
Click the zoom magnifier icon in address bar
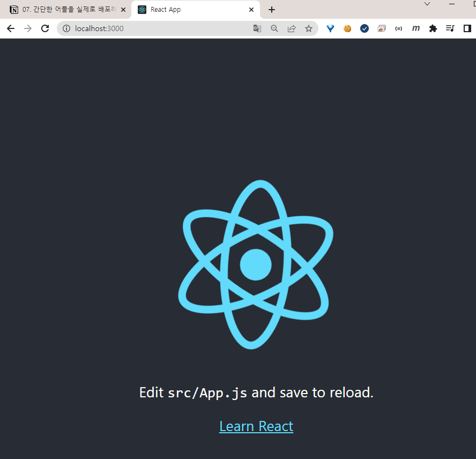click(x=274, y=28)
